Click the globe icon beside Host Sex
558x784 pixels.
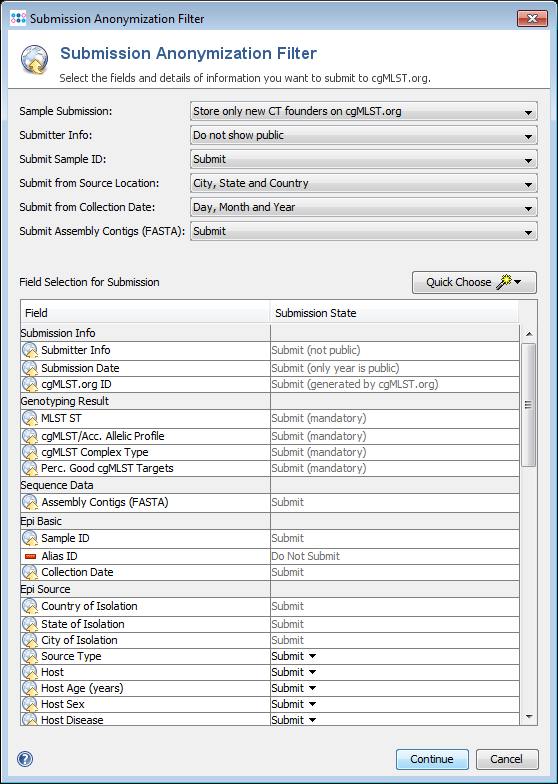(30, 704)
